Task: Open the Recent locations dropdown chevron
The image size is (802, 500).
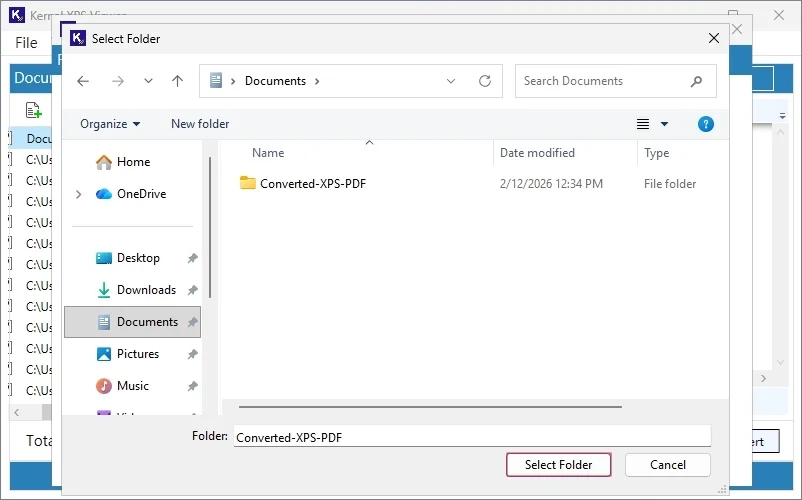Action: (x=148, y=81)
